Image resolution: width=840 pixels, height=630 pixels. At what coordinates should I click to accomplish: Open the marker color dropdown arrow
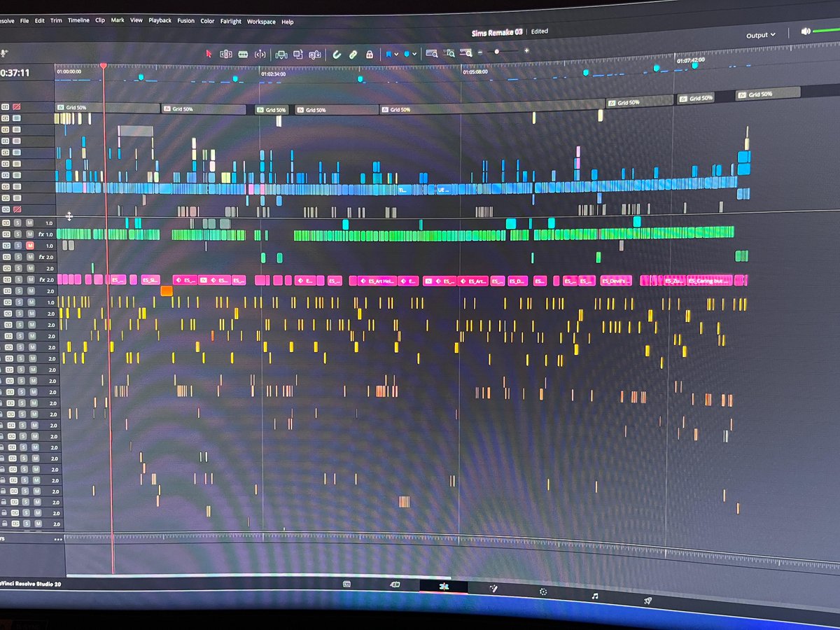414,54
